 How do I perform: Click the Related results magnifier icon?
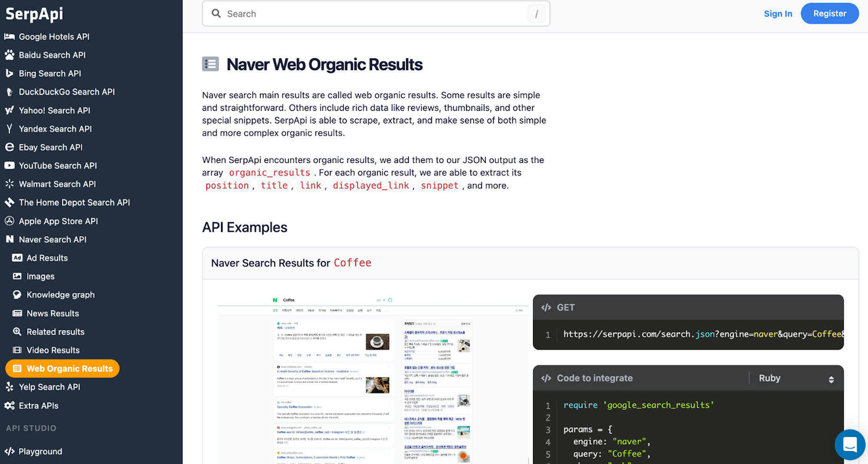point(17,332)
